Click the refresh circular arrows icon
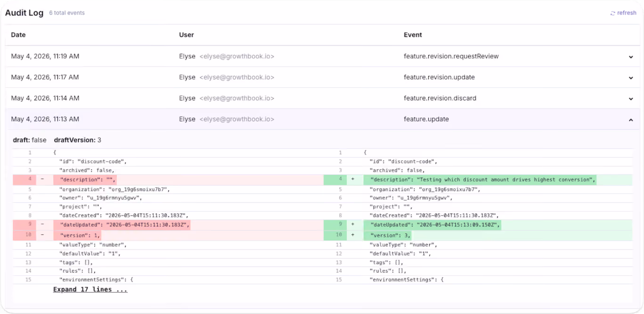This screenshot has width=644, height=314. [x=612, y=13]
